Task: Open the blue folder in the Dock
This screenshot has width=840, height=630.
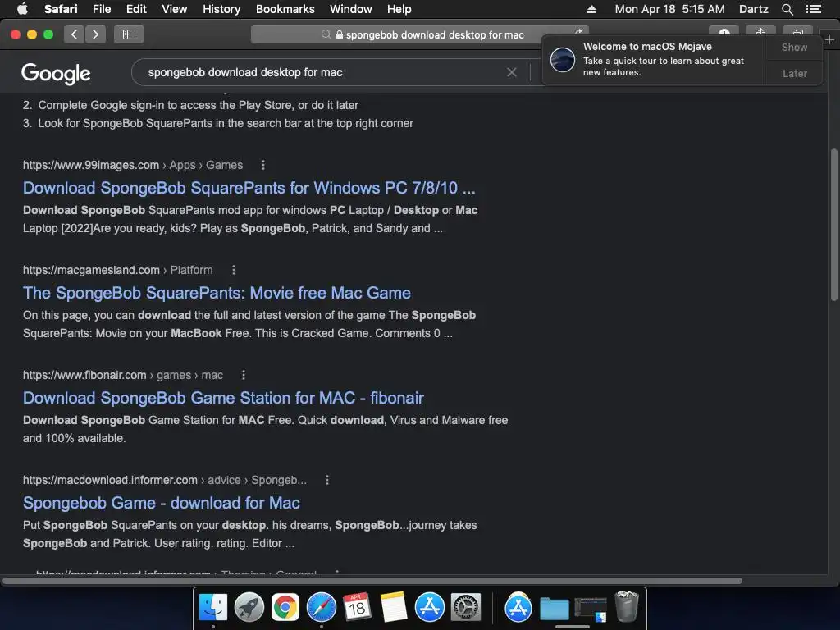Action: (x=554, y=609)
